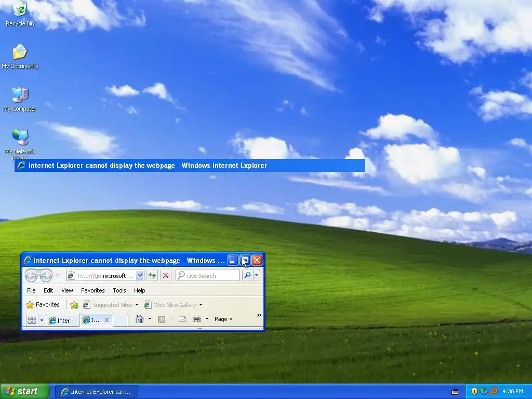Click the IE logo in window title bar
This screenshot has height=399, width=532.
(x=28, y=260)
